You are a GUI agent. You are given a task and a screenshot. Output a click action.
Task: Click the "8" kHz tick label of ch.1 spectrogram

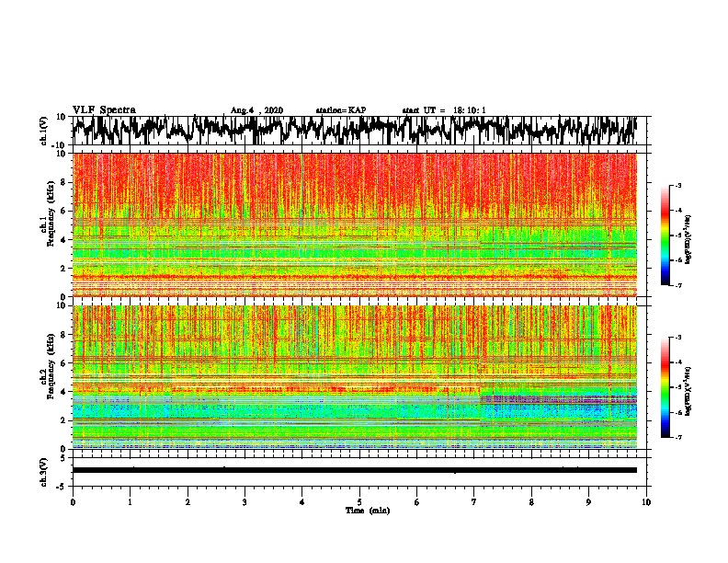tap(64, 182)
